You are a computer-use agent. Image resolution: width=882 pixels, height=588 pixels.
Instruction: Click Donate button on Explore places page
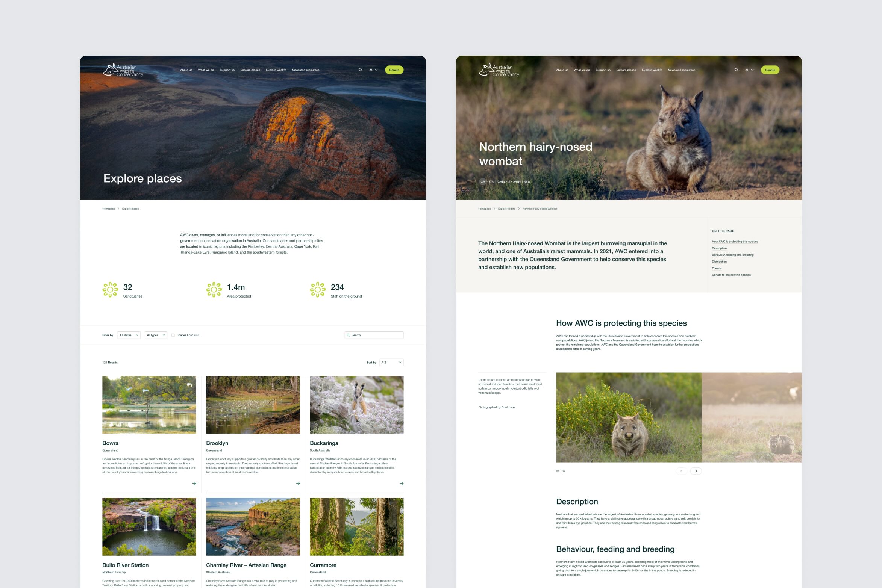pyautogui.click(x=394, y=70)
